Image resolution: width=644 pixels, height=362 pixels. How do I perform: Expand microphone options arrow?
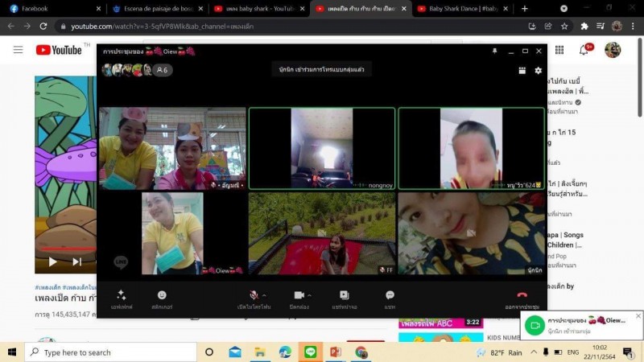[265, 295]
